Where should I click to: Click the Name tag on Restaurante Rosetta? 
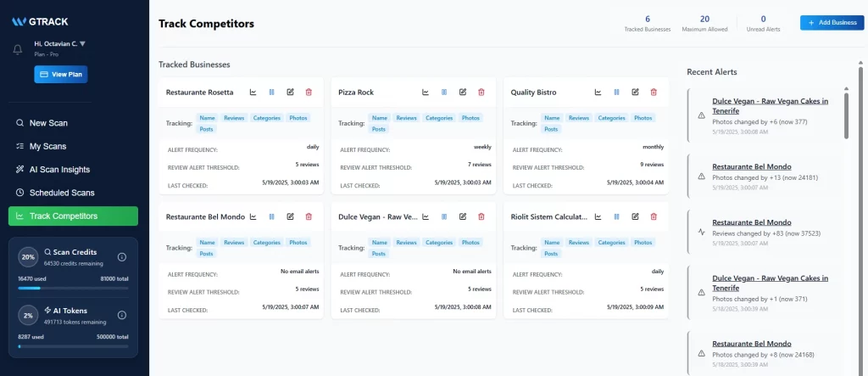[207, 118]
